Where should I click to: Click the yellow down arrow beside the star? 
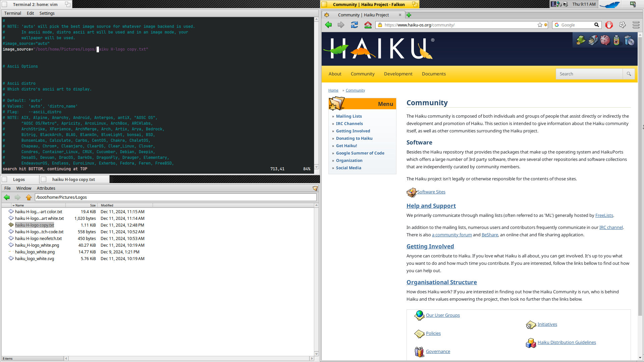(546, 25)
